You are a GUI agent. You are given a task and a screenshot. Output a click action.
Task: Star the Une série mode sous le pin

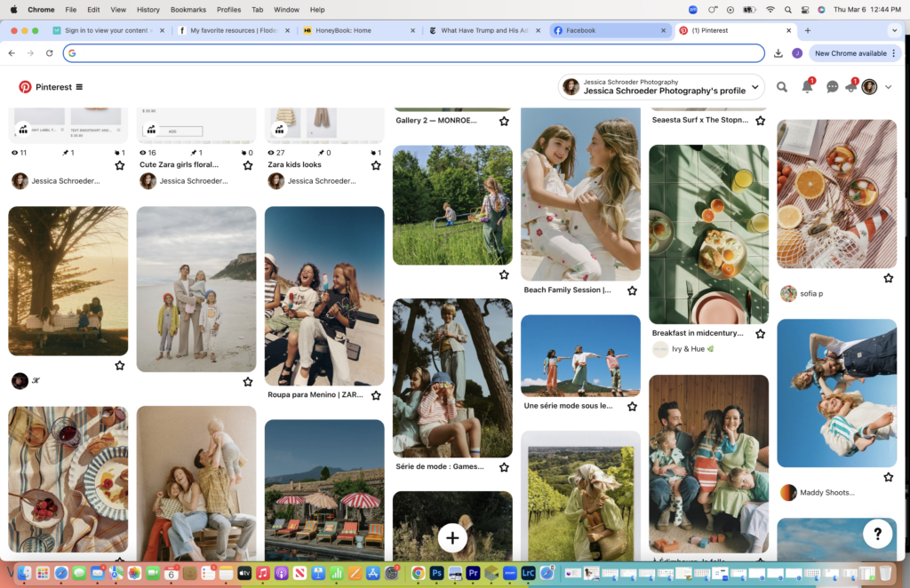[632, 407]
